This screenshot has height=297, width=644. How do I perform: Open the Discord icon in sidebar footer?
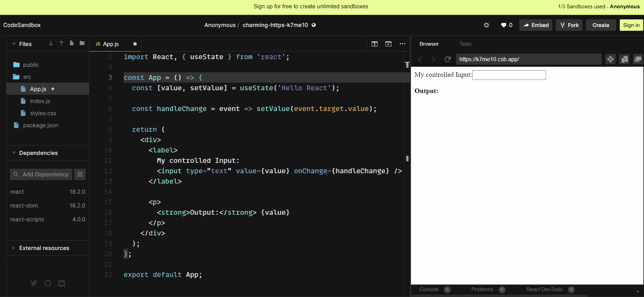62,283
